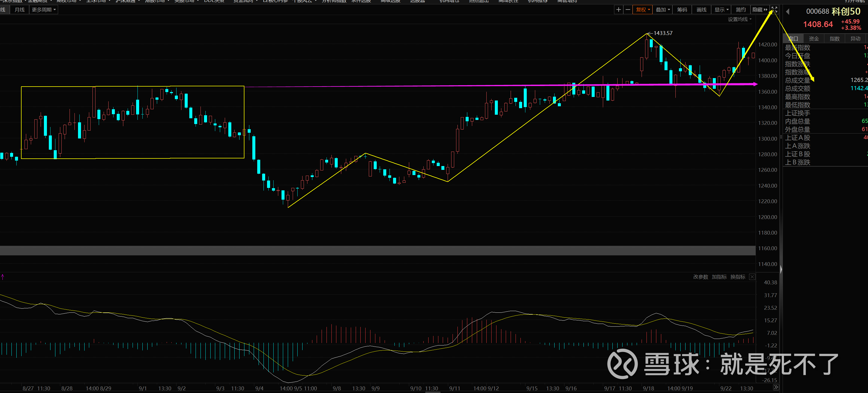Zoom out chart with minus button
The height and width of the screenshot is (393, 868).
(628, 10)
